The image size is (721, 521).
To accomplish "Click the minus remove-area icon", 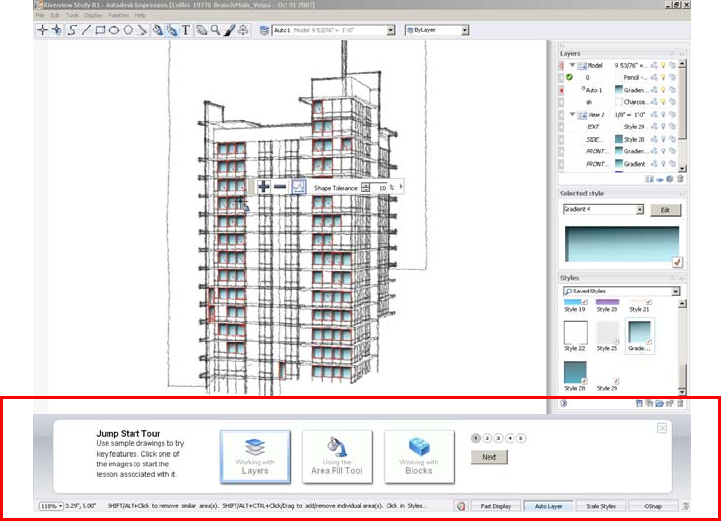I will [x=280, y=186].
